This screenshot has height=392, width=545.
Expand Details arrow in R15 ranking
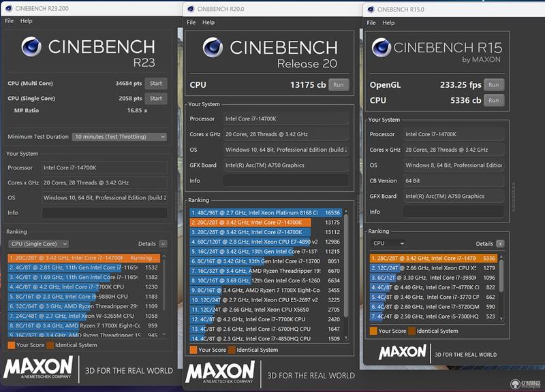click(500, 244)
